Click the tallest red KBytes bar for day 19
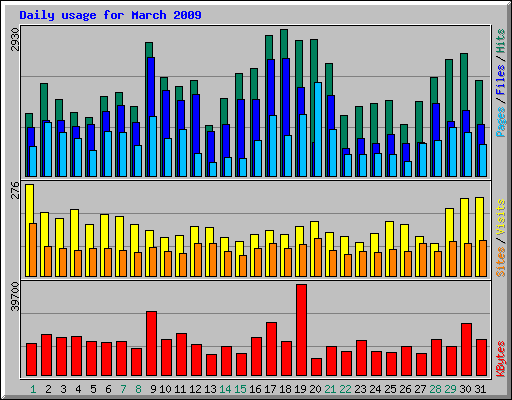This screenshot has height=400, width=512. coord(301,330)
